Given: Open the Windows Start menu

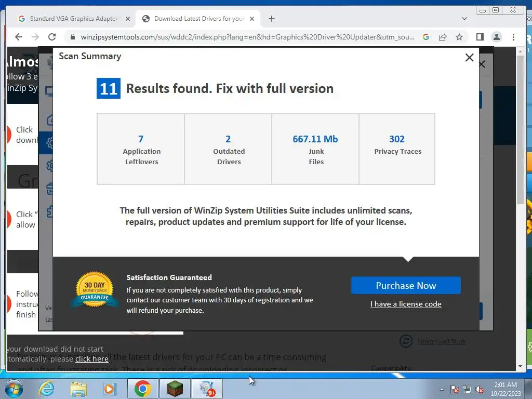Looking at the screenshot, I should (x=14, y=389).
